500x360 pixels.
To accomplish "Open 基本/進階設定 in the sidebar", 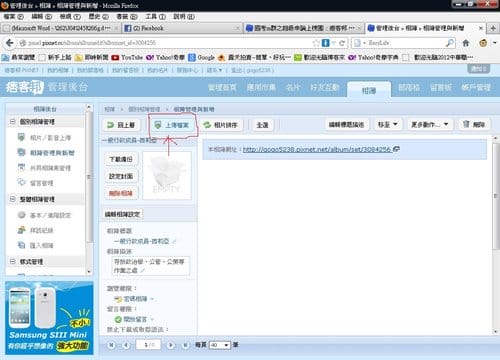I will [44, 215].
